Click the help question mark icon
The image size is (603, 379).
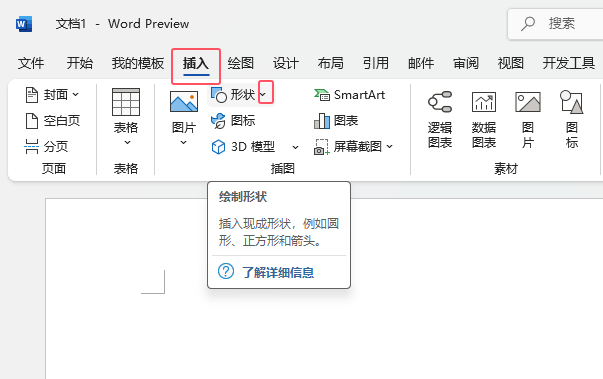click(x=226, y=271)
